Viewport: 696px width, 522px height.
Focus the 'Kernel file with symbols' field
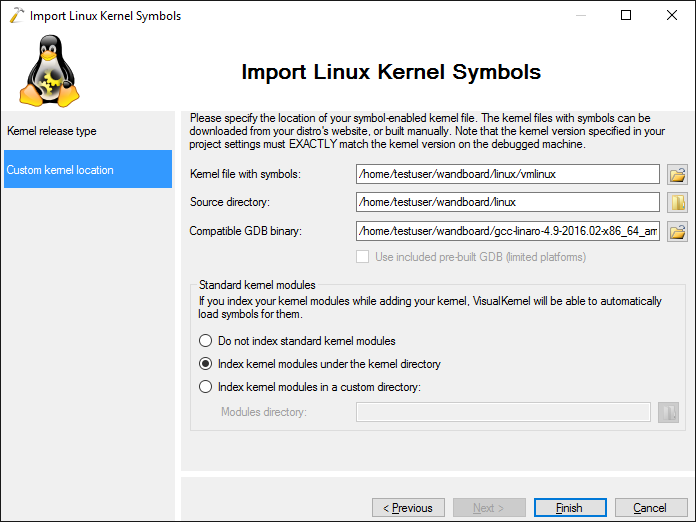coord(508,174)
